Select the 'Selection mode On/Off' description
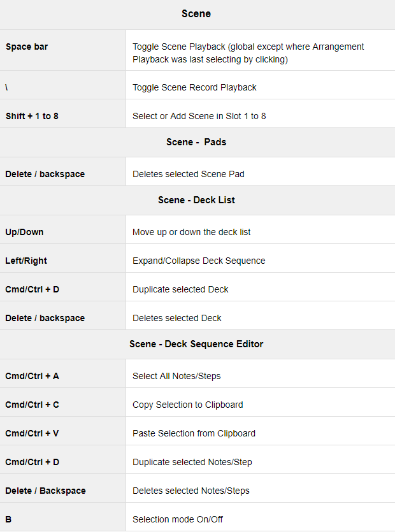Viewport: 395px width, 532px height. 178,519
